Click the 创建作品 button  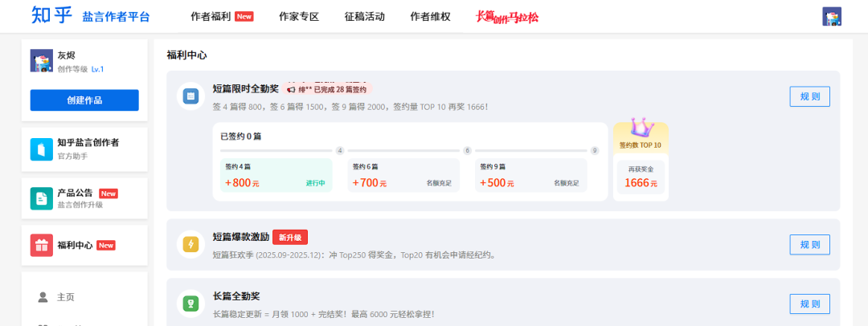(x=84, y=100)
